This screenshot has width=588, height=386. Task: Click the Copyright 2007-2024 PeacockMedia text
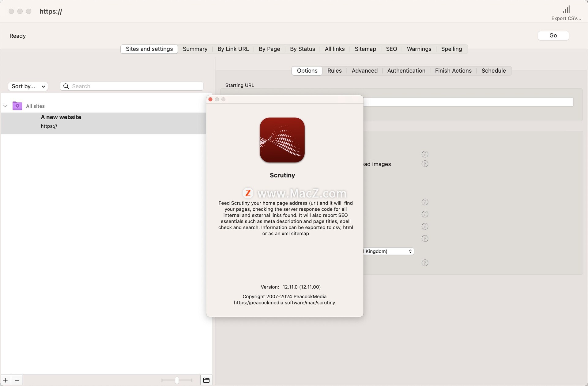click(x=284, y=296)
